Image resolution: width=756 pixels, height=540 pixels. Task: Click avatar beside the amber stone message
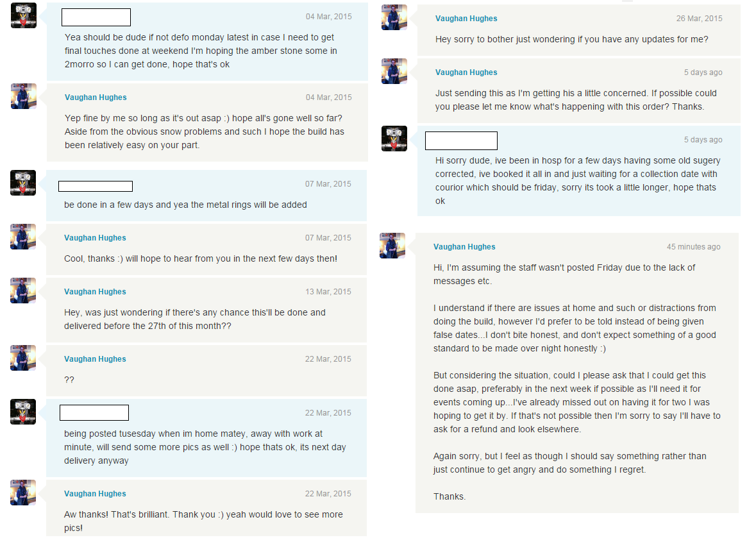tap(24, 15)
